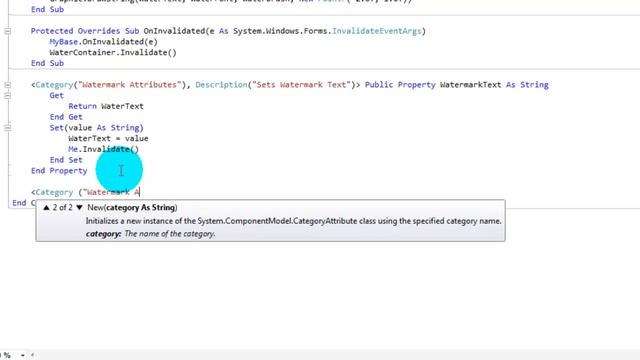The image size is (640, 360).
Task: Click 'InvalidateEventArgs' type name
Action: [x=376, y=31]
